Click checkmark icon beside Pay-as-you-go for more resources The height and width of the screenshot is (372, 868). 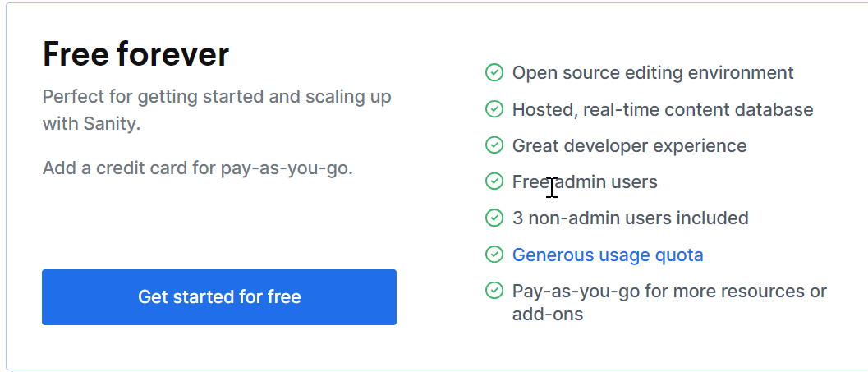point(494,290)
